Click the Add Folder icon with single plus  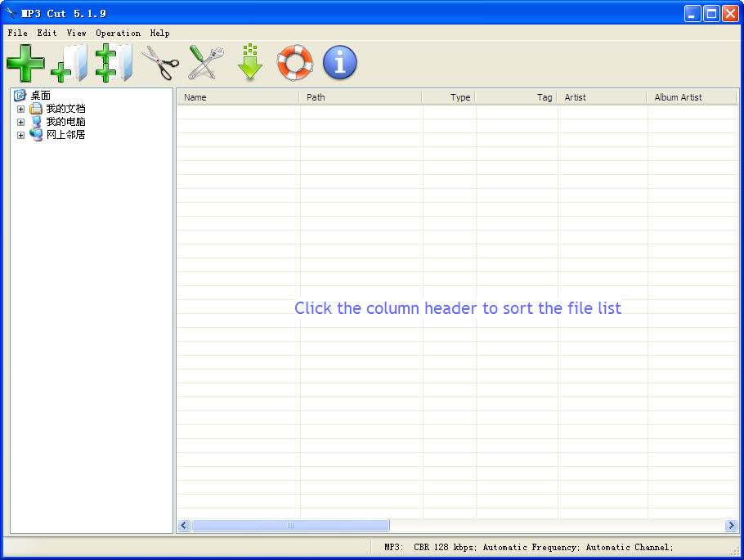(x=69, y=63)
